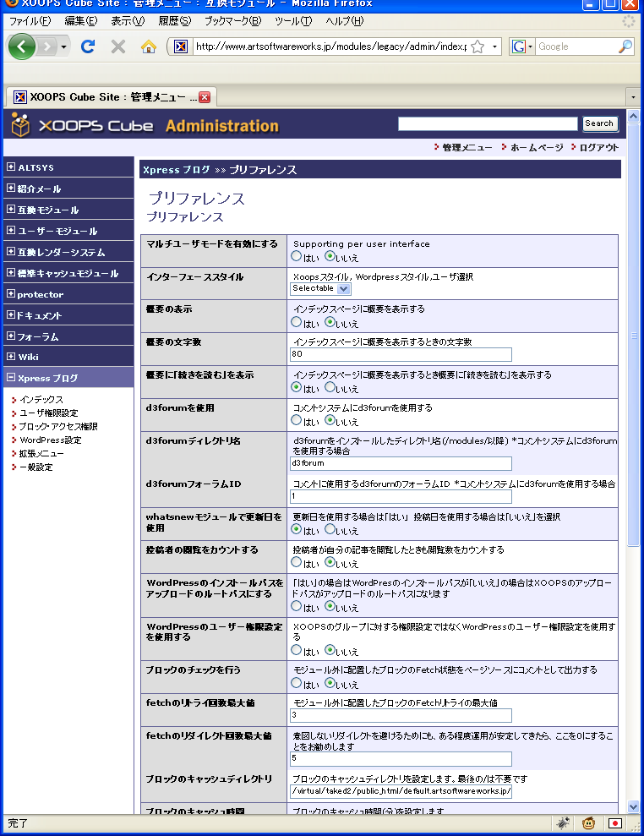Expand the ALTSYS sidebar section

point(10,167)
